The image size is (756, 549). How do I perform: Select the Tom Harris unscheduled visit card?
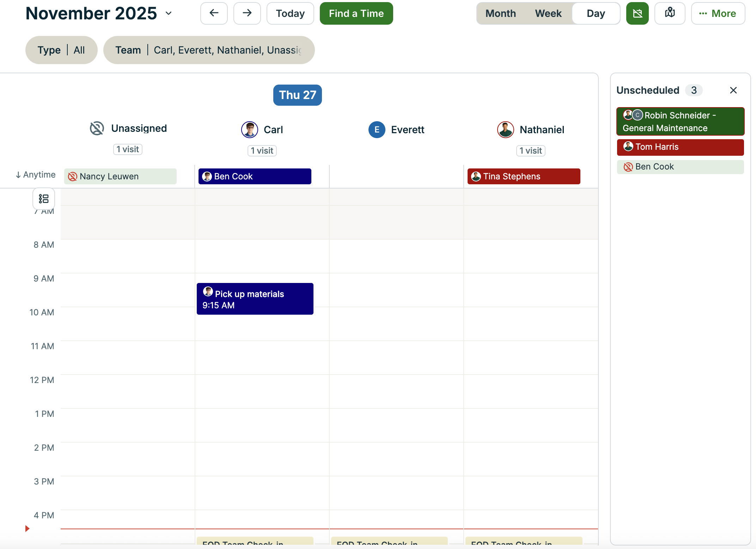(680, 147)
